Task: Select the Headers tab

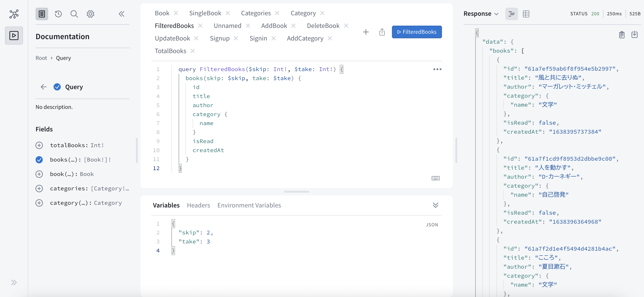Action: tap(198, 205)
